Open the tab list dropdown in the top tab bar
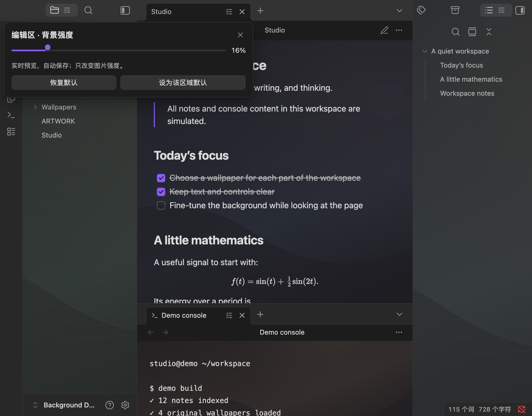Viewport: 532px width, 416px height. 399,11
